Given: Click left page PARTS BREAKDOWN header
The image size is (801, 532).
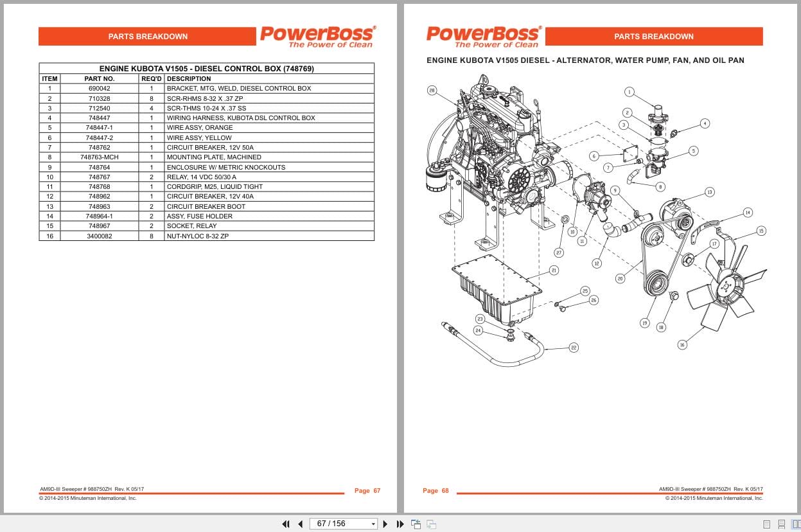Looking at the screenshot, I should pyautogui.click(x=148, y=37).
